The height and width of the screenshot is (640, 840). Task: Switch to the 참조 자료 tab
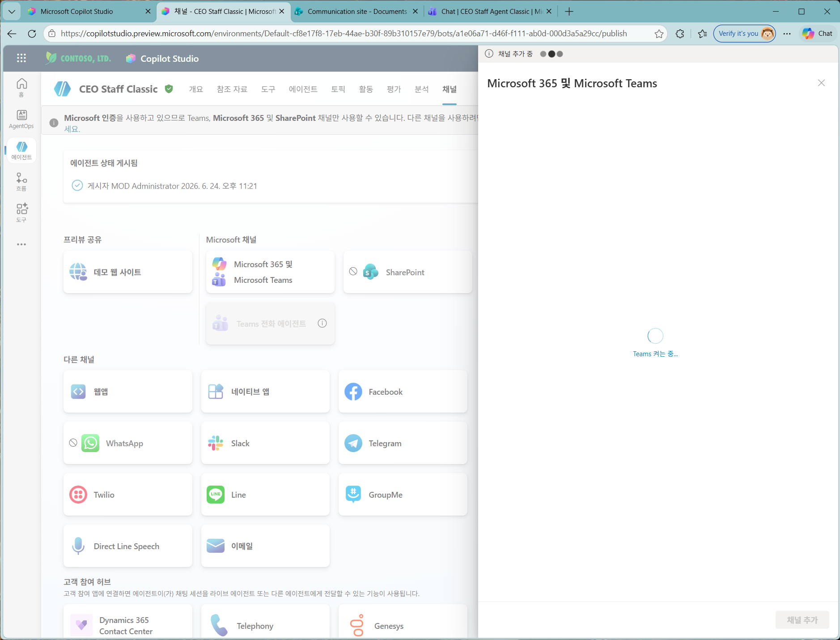[x=232, y=89]
